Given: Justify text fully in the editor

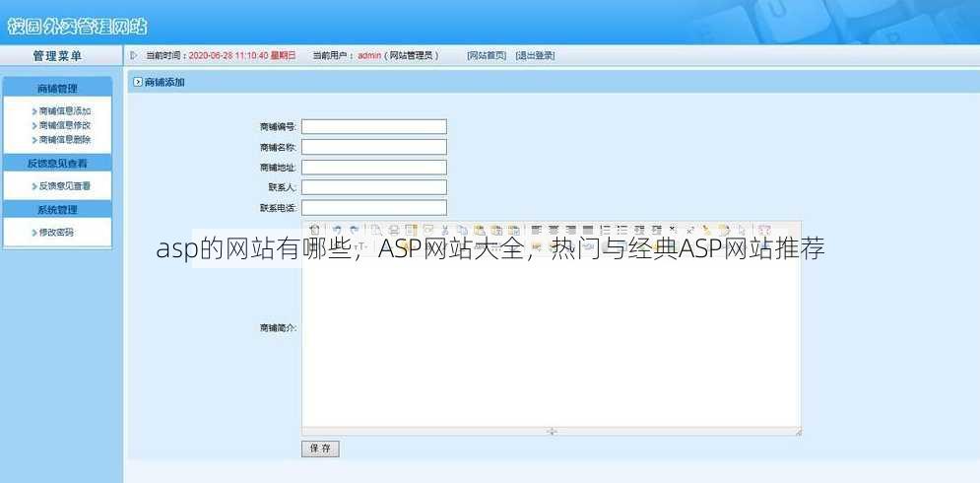Looking at the screenshot, I should click(587, 231).
